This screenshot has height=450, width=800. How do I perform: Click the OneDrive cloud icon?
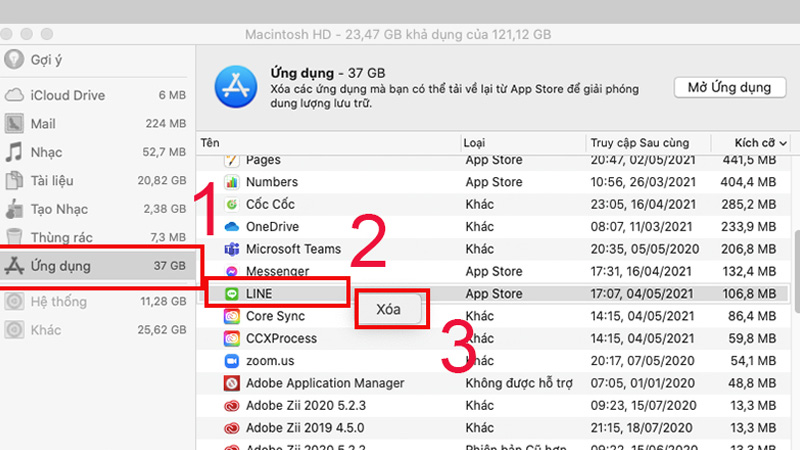coord(231,227)
